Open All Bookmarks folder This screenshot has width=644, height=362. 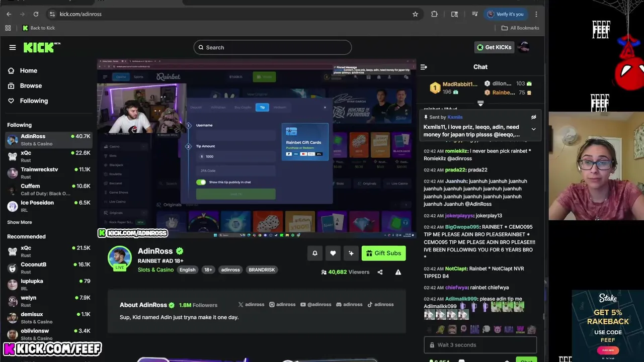point(520,28)
